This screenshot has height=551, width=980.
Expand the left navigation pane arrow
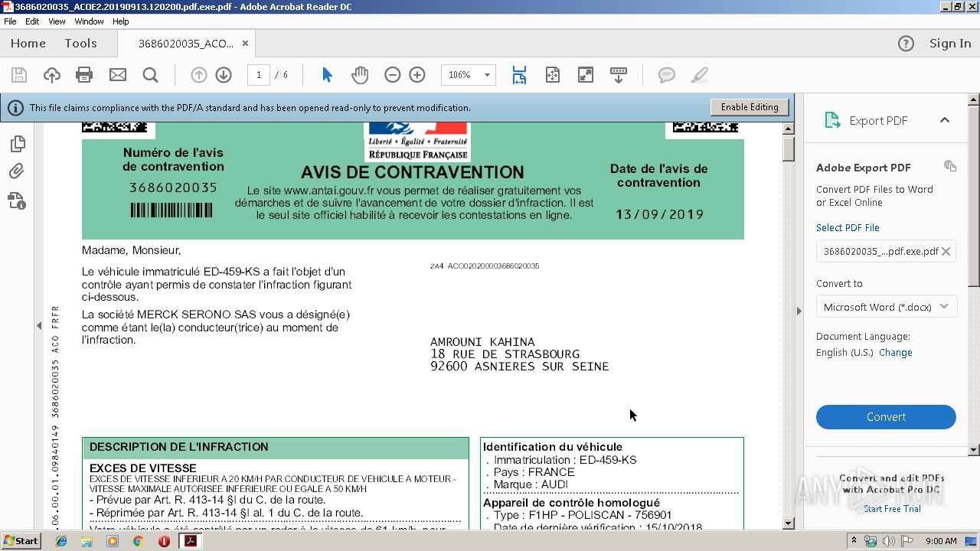coord(39,325)
